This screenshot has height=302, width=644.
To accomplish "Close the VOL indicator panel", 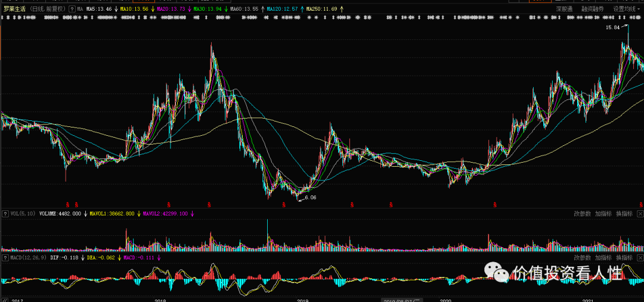I will tap(640, 214).
